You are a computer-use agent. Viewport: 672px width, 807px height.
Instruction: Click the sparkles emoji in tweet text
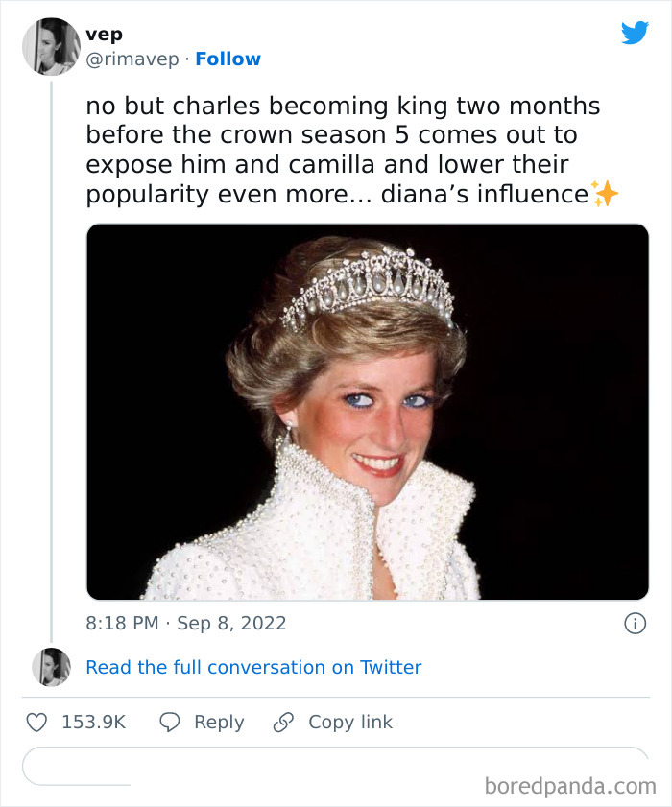pos(605,194)
